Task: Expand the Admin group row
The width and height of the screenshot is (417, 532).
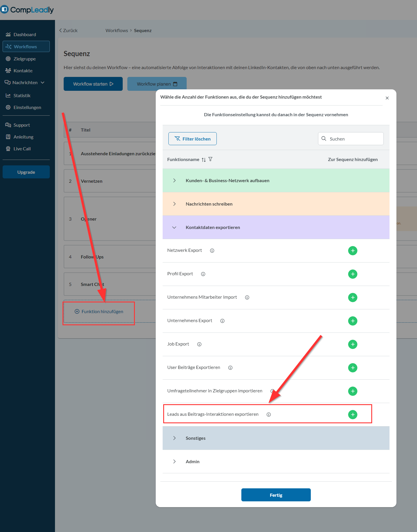Action: click(x=174, y=462)
